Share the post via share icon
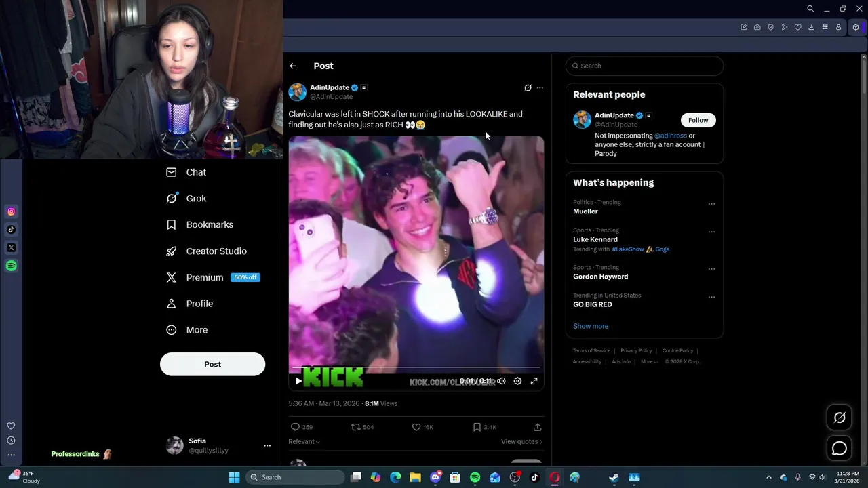The width and height of the screenshot is (868, 488). pos(537,427)
